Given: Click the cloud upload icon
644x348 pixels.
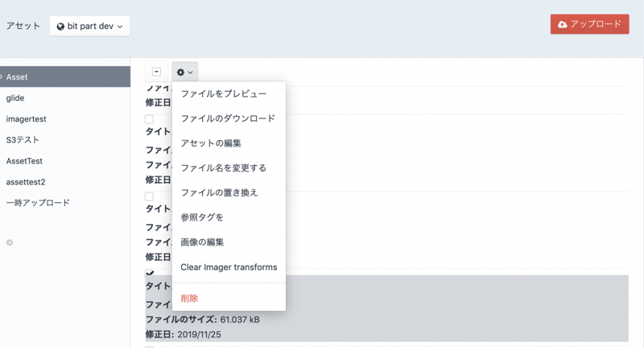Looking at the screenshot, I should (x=562, y=24).
